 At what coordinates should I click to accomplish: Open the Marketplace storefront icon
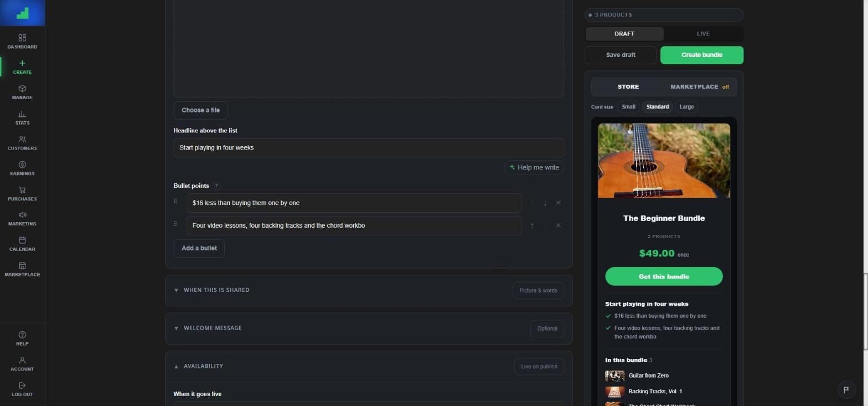coord(22,266)
